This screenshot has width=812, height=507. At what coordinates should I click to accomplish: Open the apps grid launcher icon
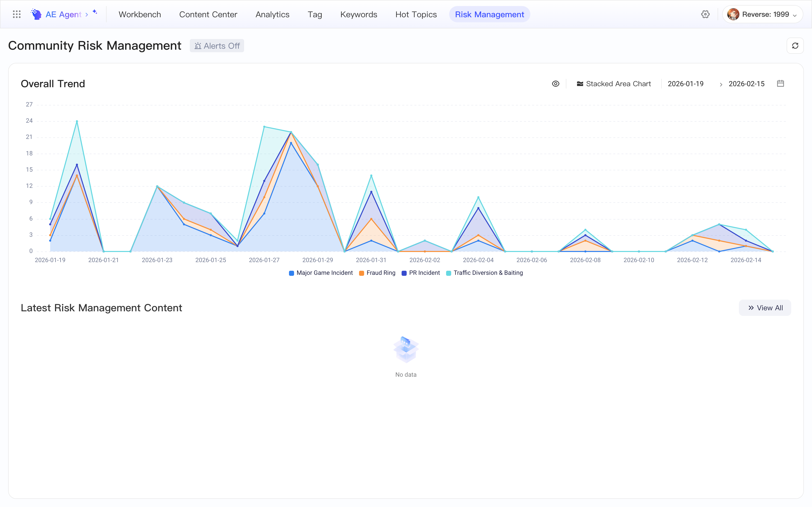[x=16, y=14]
